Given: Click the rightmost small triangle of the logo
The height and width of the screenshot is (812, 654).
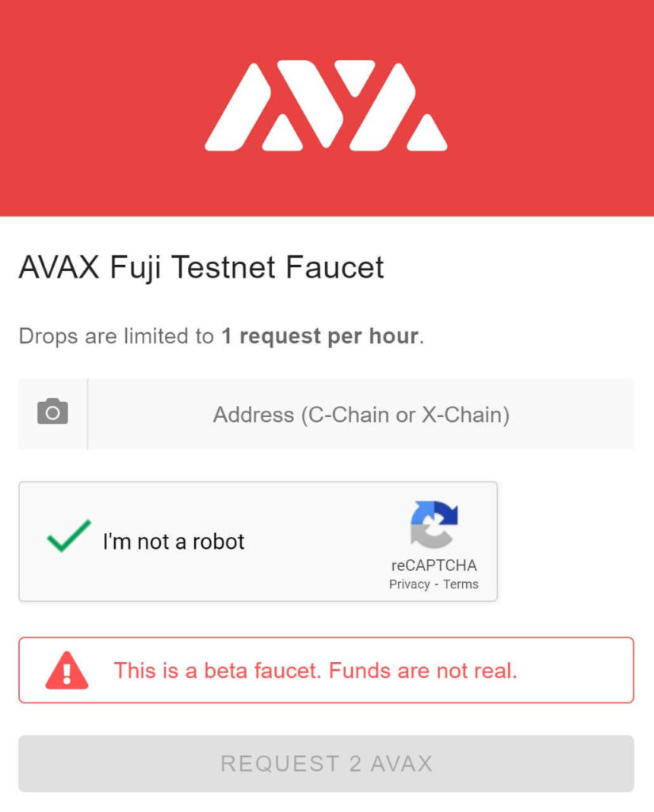Looking at the screenshot, I should pyautogui.click(x=426, y=132).
